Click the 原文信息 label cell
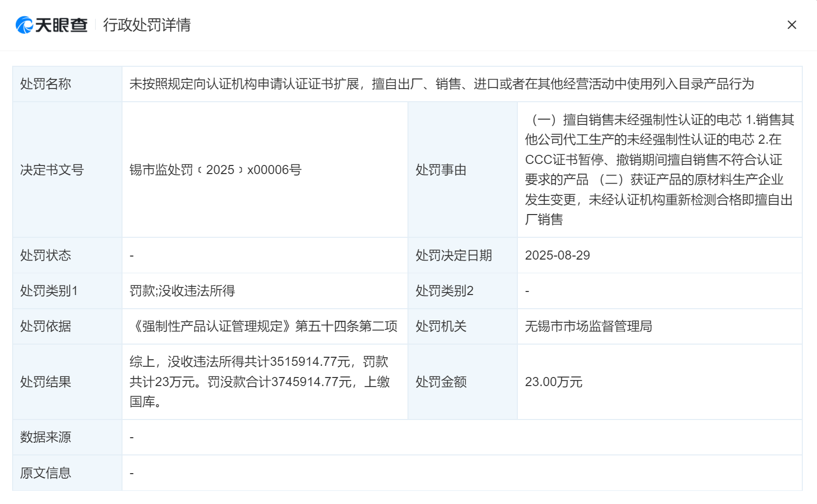 pyautogui.click(x=67, y=473)
